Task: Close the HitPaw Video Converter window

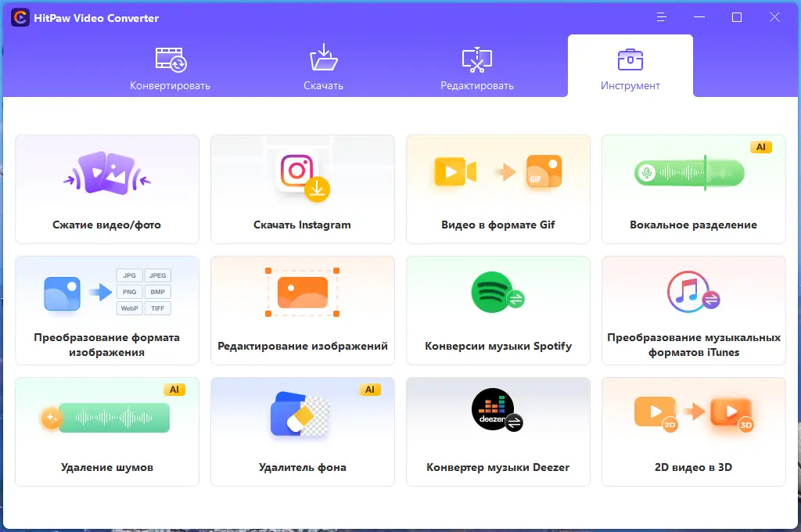Action: point(774,17)
